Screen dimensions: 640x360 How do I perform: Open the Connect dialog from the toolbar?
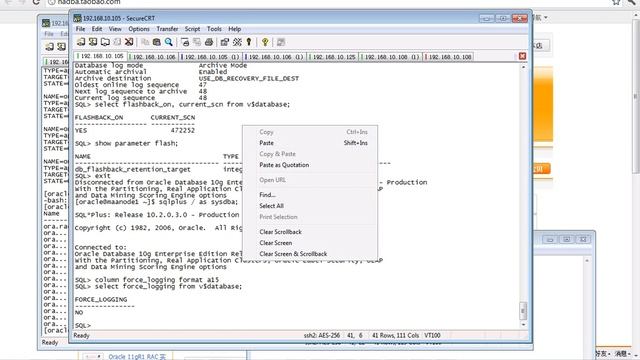tap(81, 42)
